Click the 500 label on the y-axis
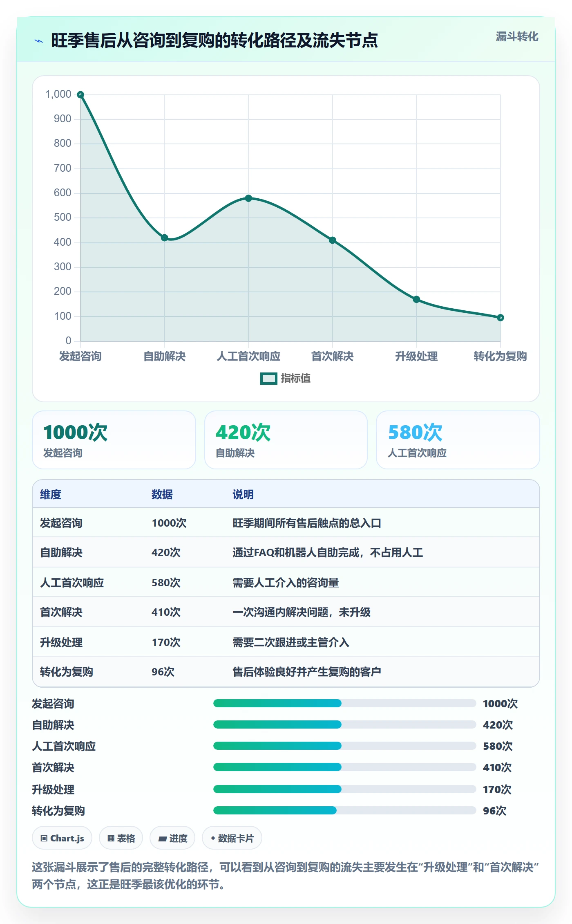Image resolution: width=572 pixels, height=924 pixels. pos(63,218)
